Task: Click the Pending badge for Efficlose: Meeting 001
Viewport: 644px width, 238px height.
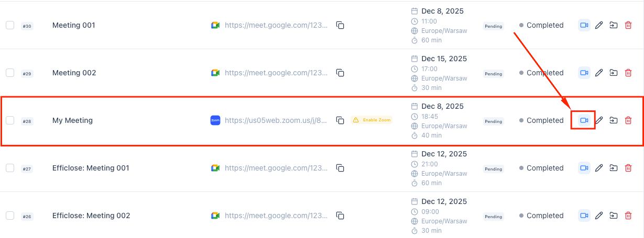Action: (x=493, y=169)
